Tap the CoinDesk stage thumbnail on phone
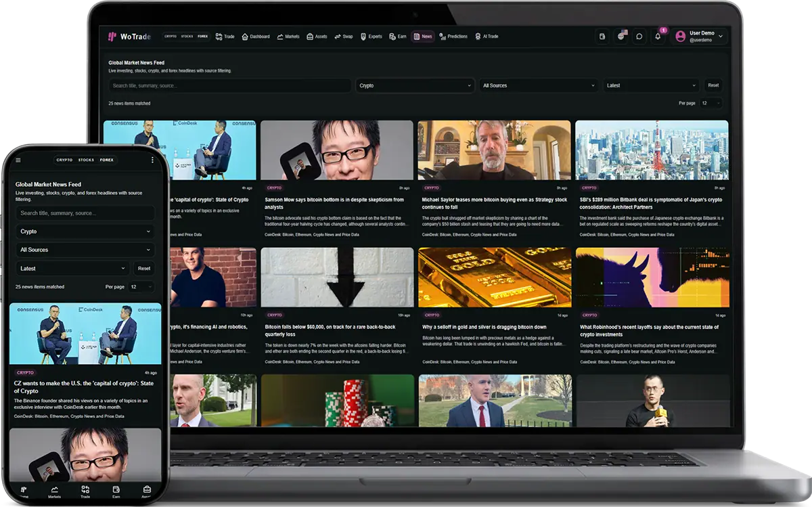This screenshot has height=507, width=812. (x=85, y=334)
